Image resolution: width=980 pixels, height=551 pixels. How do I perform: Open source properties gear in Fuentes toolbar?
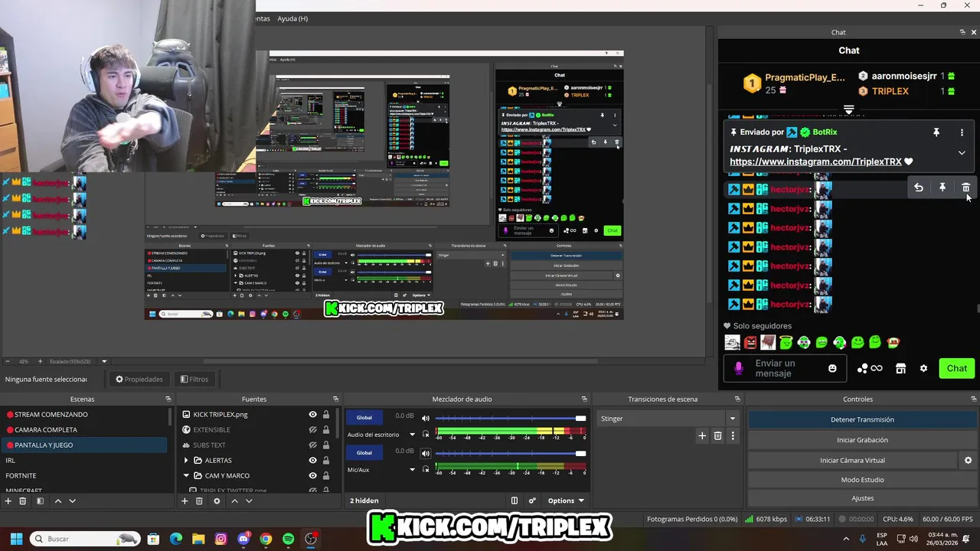coord(217,500)
